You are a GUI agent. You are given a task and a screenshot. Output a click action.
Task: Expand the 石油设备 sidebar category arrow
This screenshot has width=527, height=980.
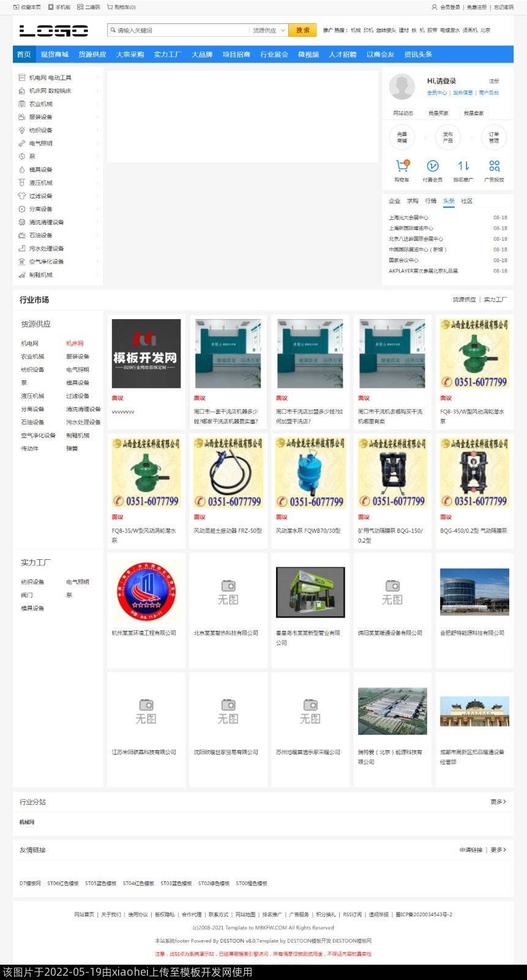click(x=97, y=235)
